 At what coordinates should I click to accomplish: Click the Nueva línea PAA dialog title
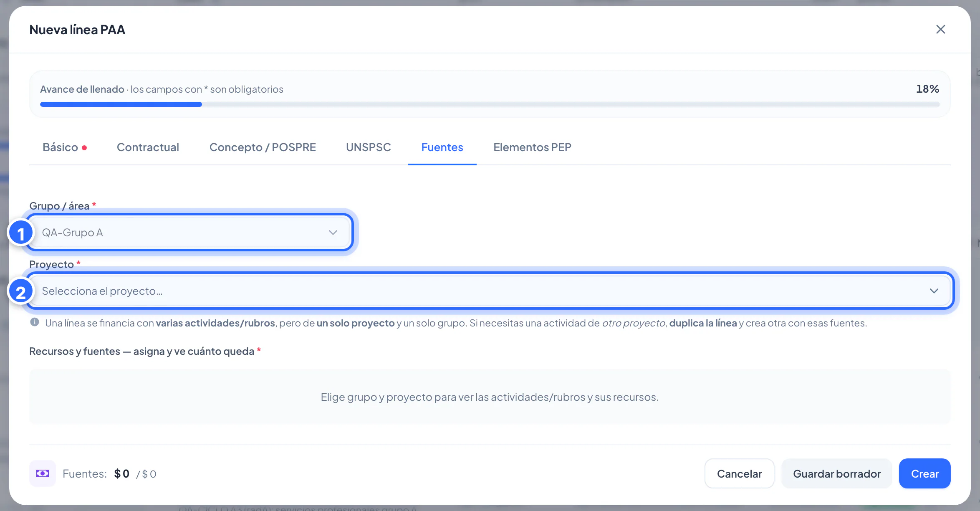77,30
